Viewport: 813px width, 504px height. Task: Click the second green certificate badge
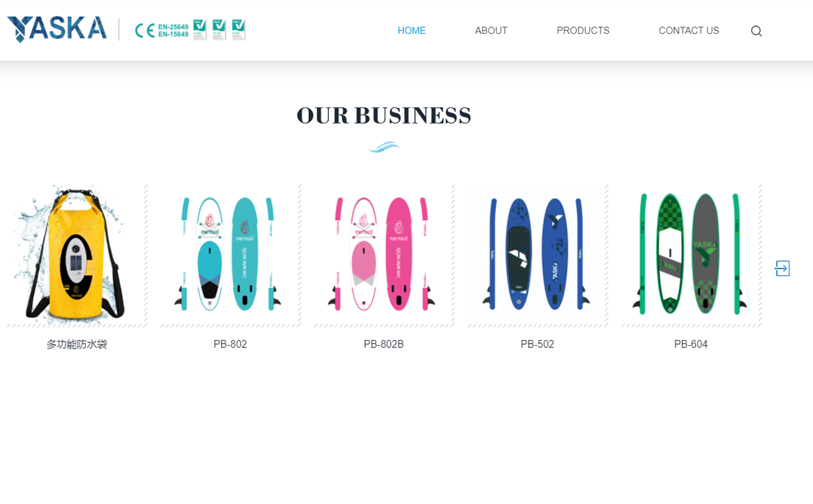coord(219,29)
